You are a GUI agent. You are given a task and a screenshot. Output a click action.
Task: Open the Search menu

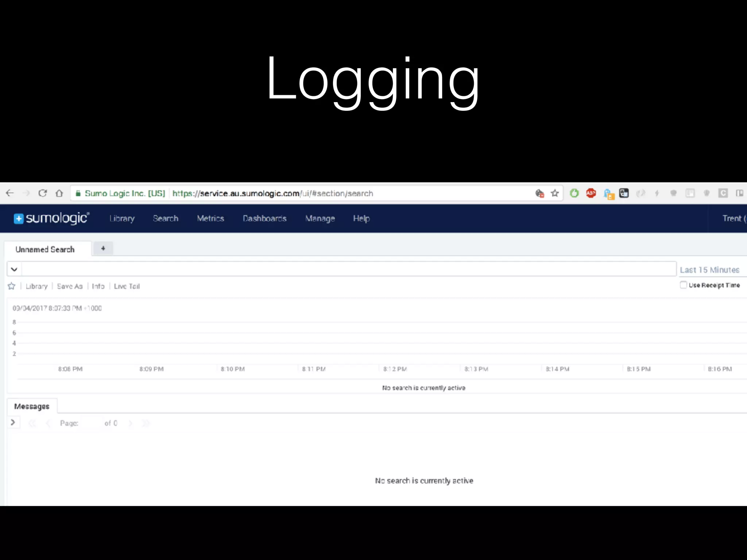pos(166,218)
